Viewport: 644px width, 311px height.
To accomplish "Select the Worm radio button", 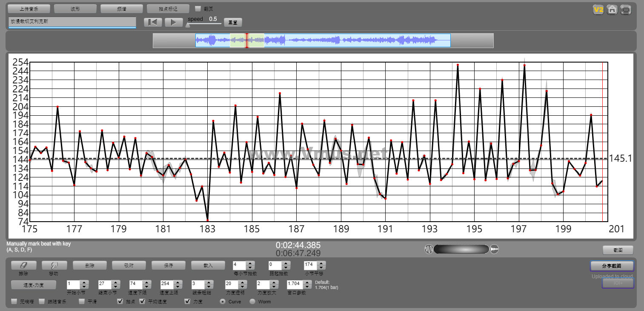I will (252, 302).
